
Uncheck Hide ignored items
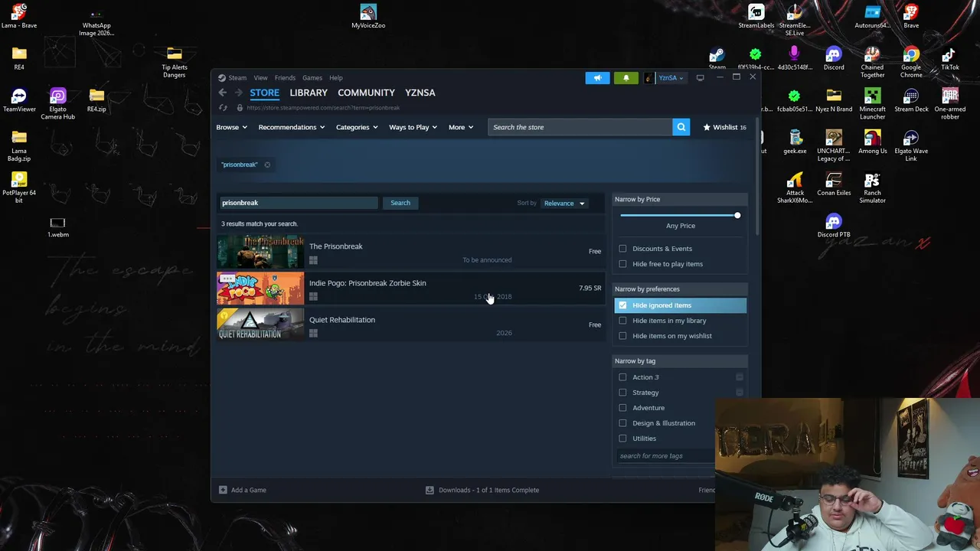click(x=622, y=305)
